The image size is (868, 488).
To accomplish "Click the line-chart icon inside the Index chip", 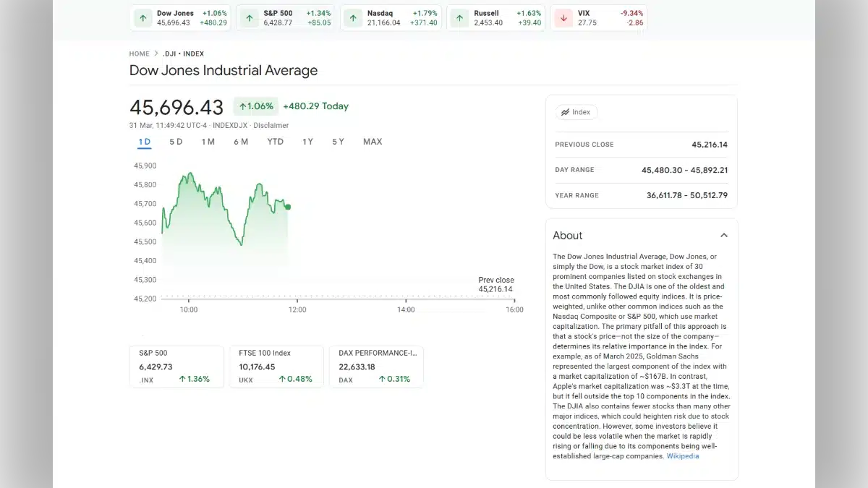I will pyautogui.click(x=566, y=112).
